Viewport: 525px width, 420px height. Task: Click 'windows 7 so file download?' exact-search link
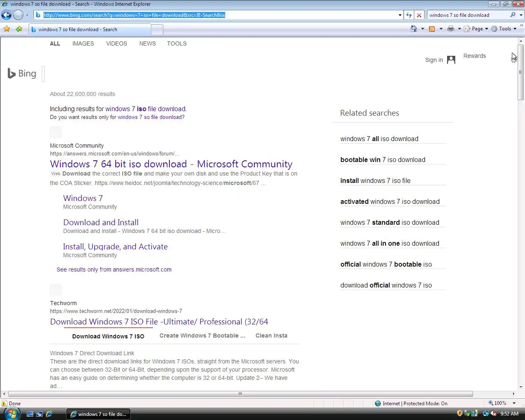pyautogui.click(x=151, y=117)
